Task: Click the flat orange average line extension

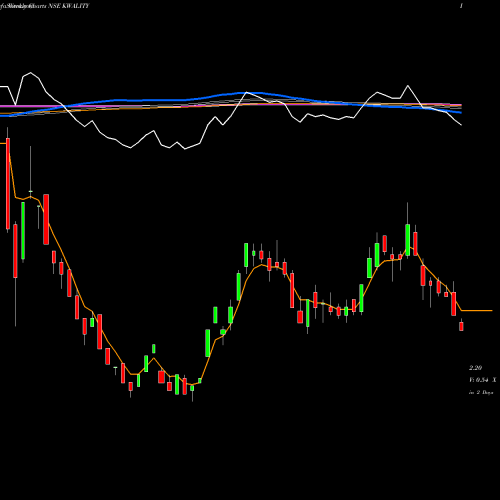Action: [x=477, y=311]
